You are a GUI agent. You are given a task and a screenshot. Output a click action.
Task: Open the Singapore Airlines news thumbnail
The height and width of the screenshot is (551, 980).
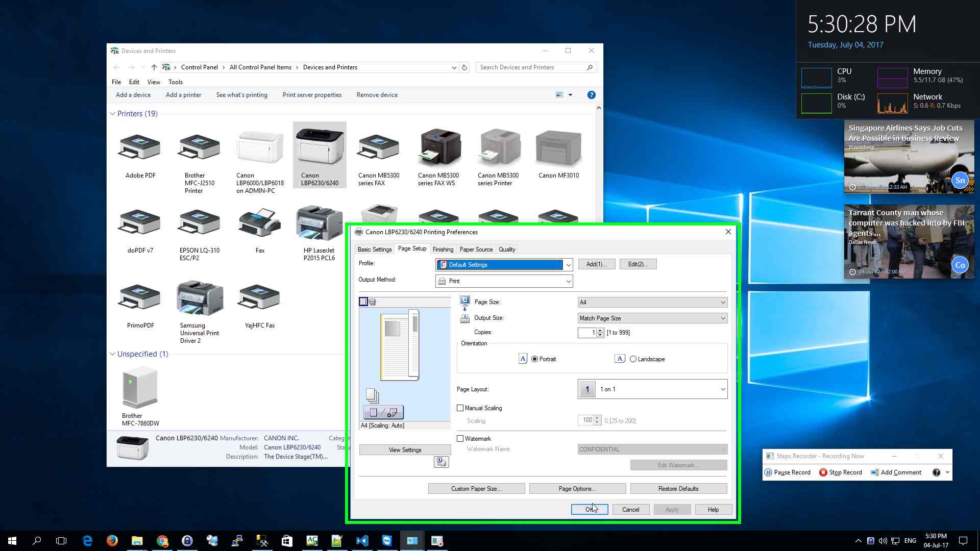[x=909, y=157]
